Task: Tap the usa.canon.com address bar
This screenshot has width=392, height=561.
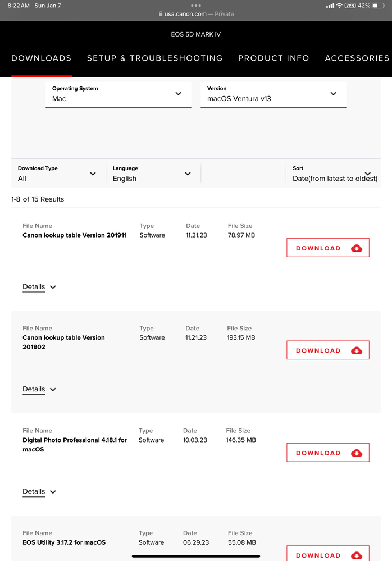Action: click(x=196, y=14)
